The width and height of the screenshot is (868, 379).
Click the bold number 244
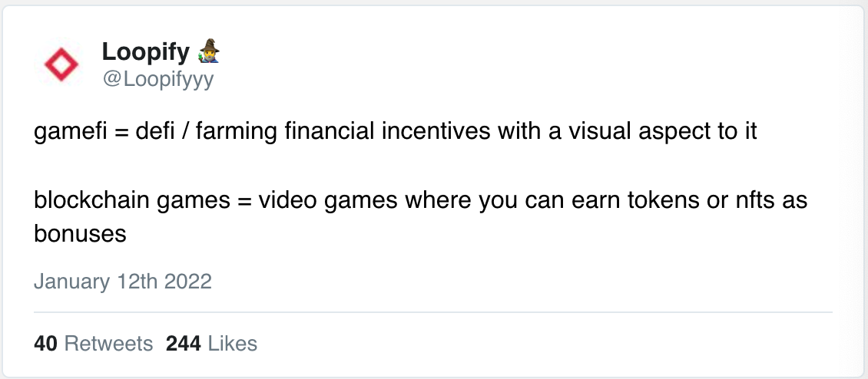pos(184,344)
